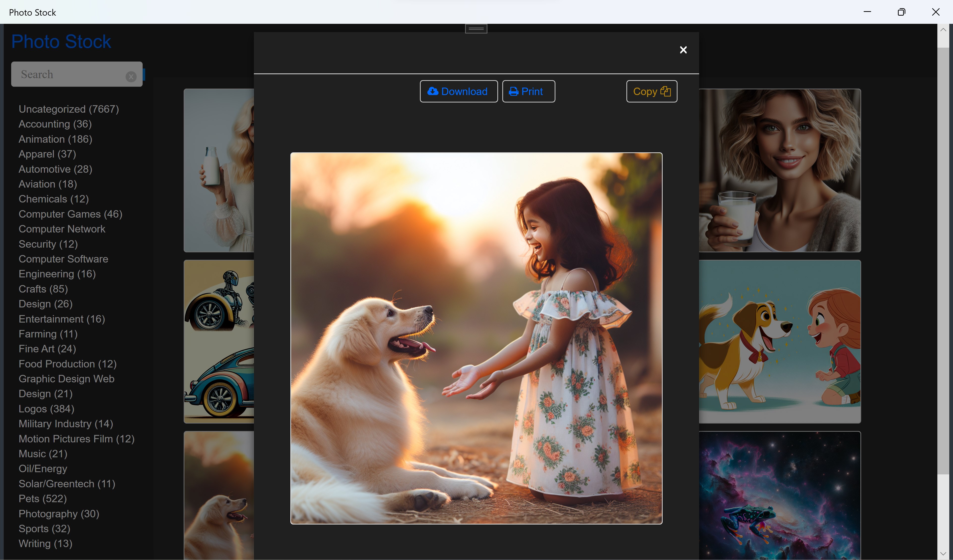Click the large dog and girl preview image
The image size is (953, 560).
coord(476,338)
